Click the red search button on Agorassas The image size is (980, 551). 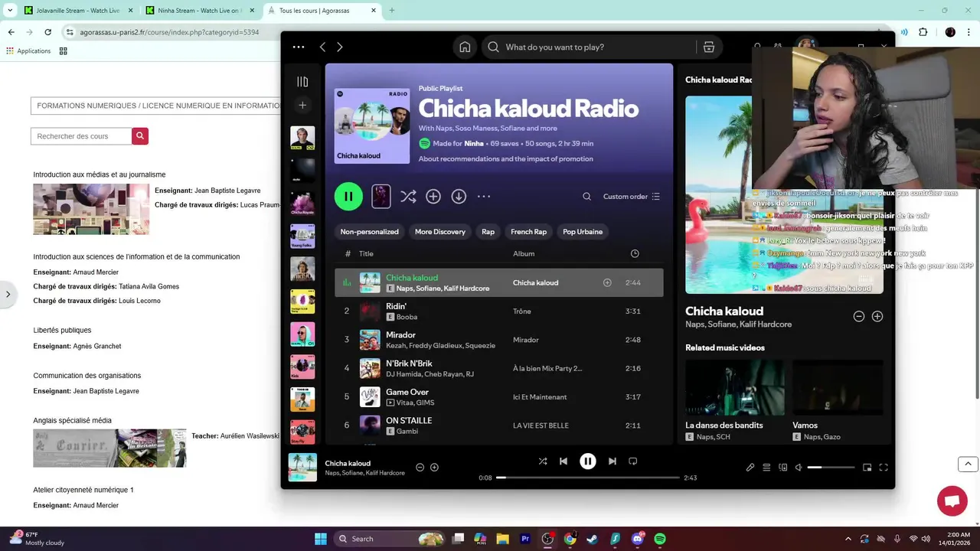140,136
